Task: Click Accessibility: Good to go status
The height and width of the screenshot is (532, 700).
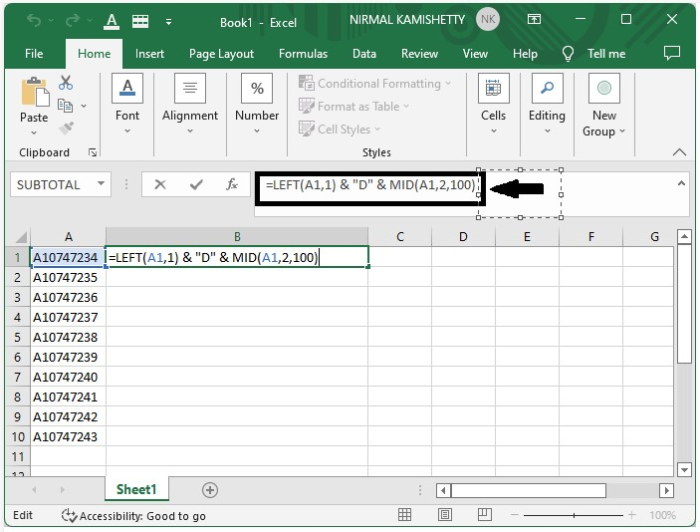Action: coord(133,516)
